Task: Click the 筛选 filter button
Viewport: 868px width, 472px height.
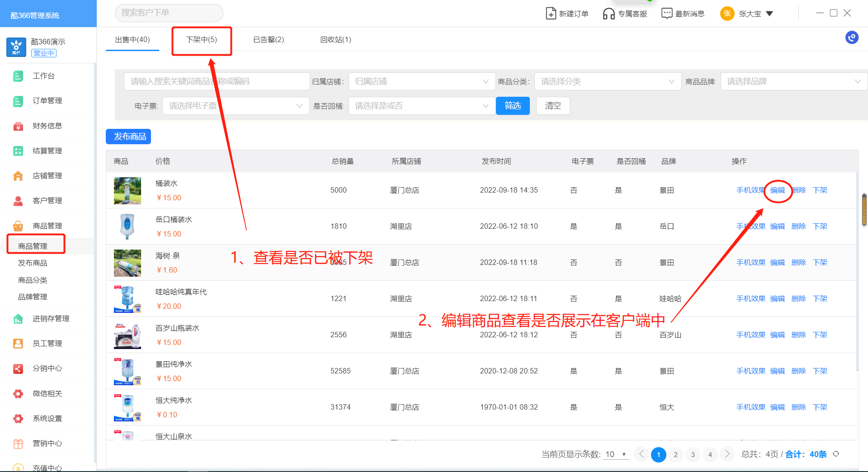Action: pos(513,106)
